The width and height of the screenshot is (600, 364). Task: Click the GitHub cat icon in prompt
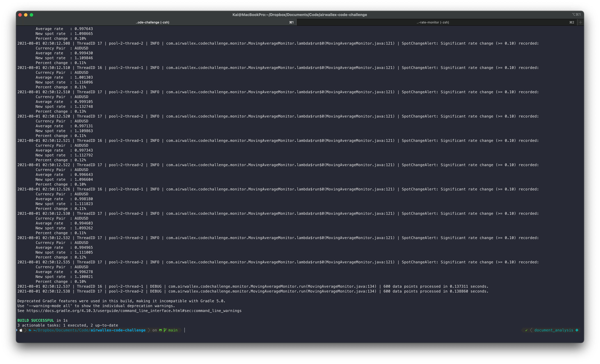tap(160, 330)
